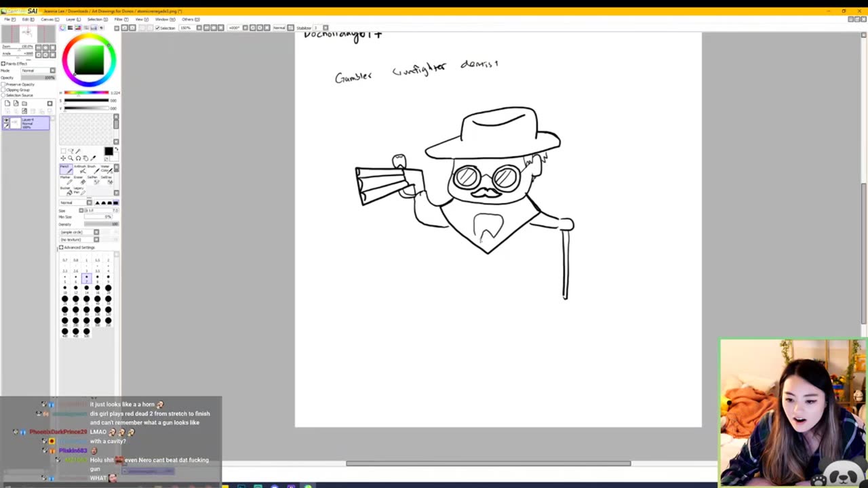Pick the hand pan tool
Screen dimensions: 868x488
85,158
